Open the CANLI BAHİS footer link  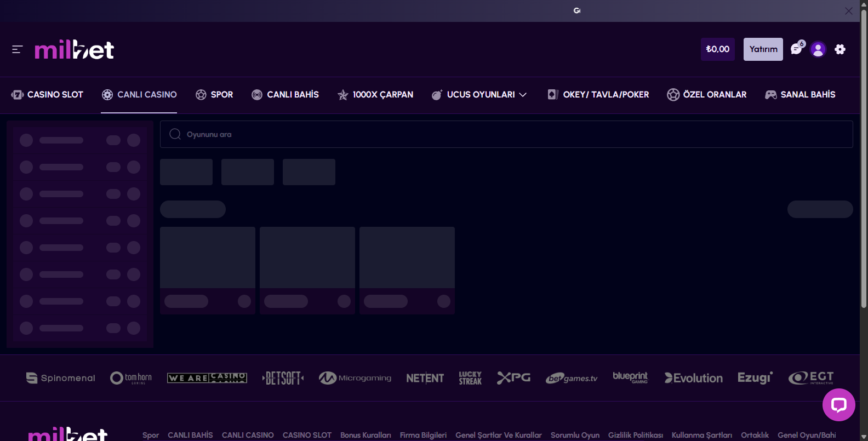[x=190, y=435]
